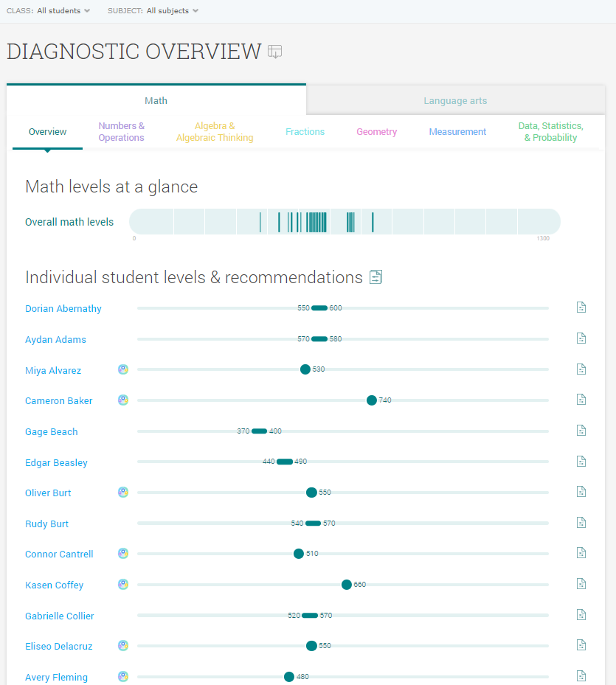
Task: Click the colorful badge next to Kasen Coffey
Action: pos(123,585)
